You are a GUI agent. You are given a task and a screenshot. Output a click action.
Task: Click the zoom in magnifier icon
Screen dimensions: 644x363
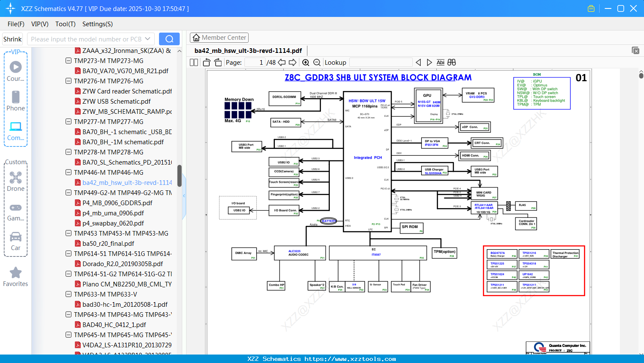click(x=306, y=63)
